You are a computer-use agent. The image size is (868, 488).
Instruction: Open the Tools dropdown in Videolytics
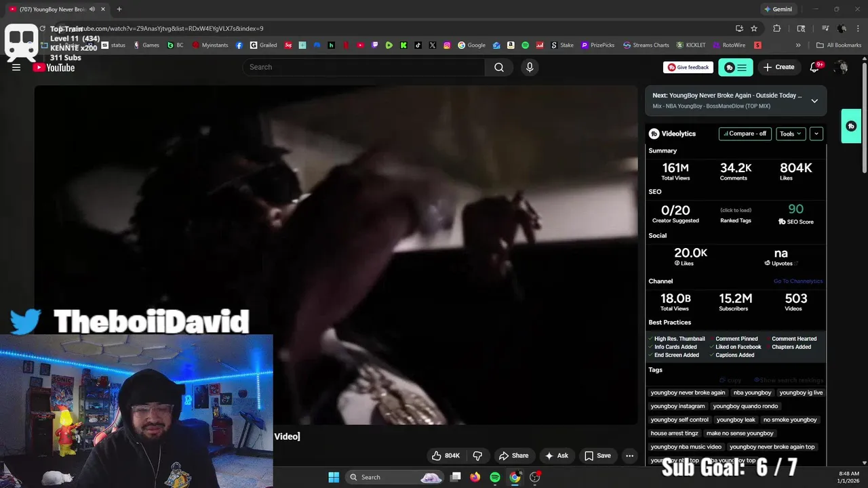[x=791, y=134]
